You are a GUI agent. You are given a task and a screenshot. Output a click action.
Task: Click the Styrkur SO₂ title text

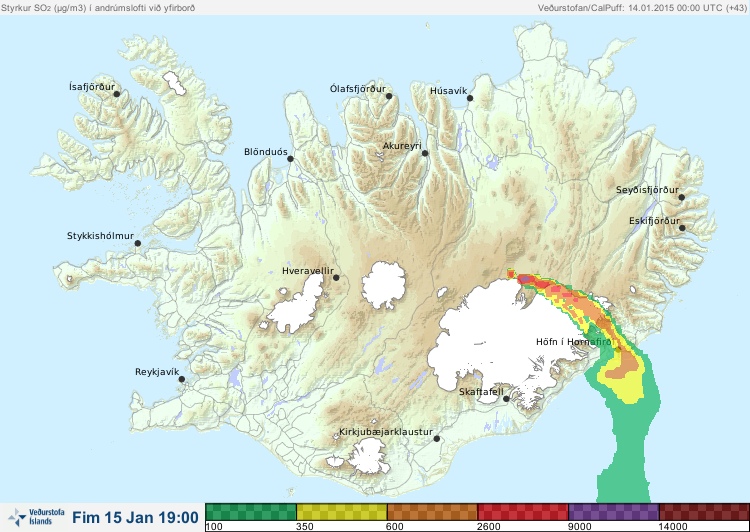pyautogui.click(x=98, y=8)
